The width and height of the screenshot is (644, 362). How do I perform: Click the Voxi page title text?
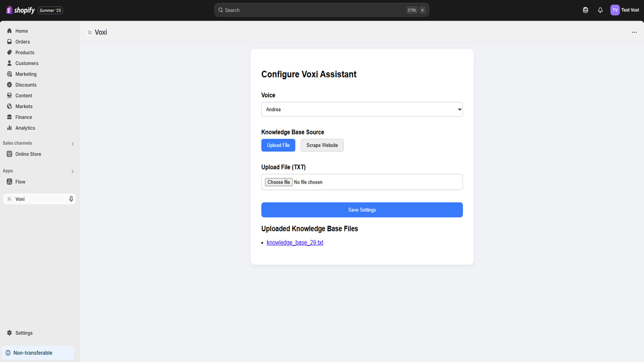tap(101, 32)
